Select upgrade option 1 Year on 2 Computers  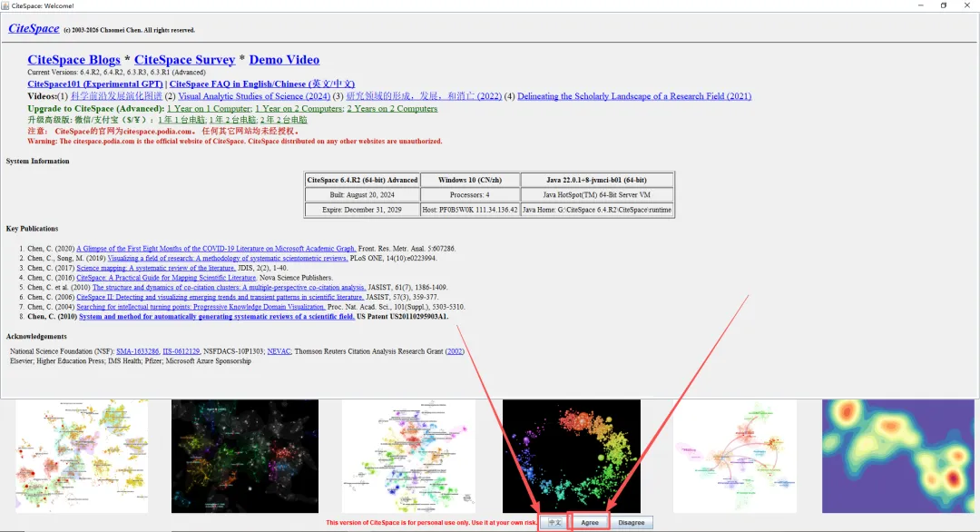[x=299, y=108]
